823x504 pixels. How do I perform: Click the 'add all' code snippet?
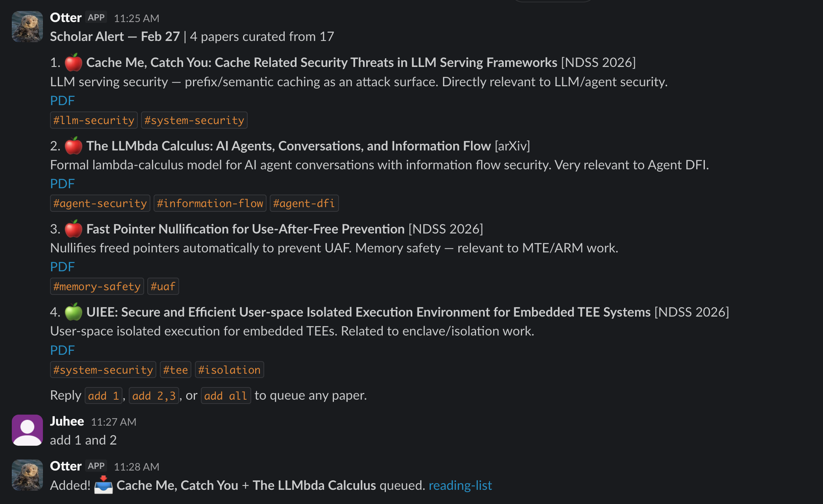pyautogui.click(x=226, y=396)
